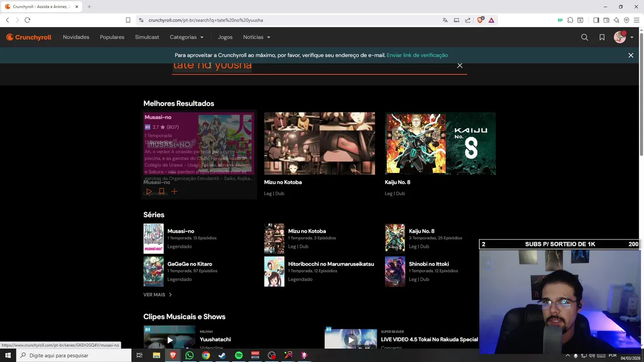Click Enviar link de verificação link
The width and height of the screenshot is (644, 362).
(x=417, y=55)
